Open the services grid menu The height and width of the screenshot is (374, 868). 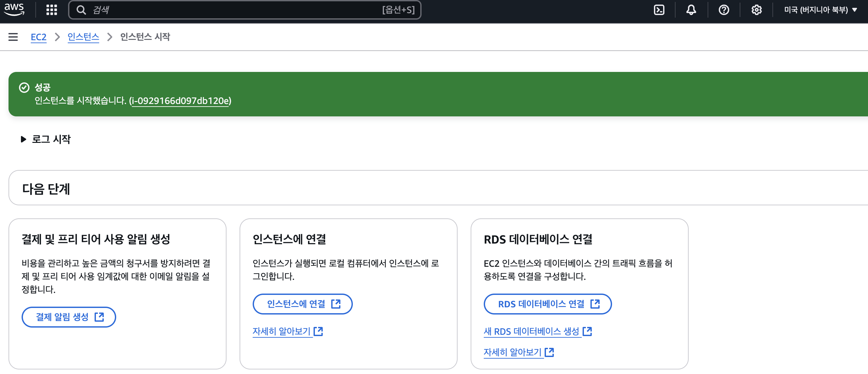52,10
